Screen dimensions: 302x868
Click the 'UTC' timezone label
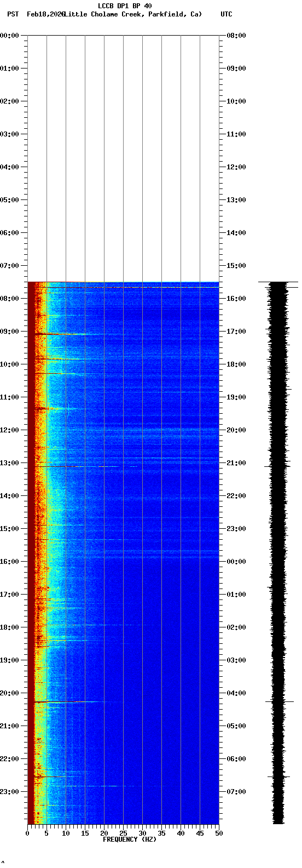click(226, 14)
